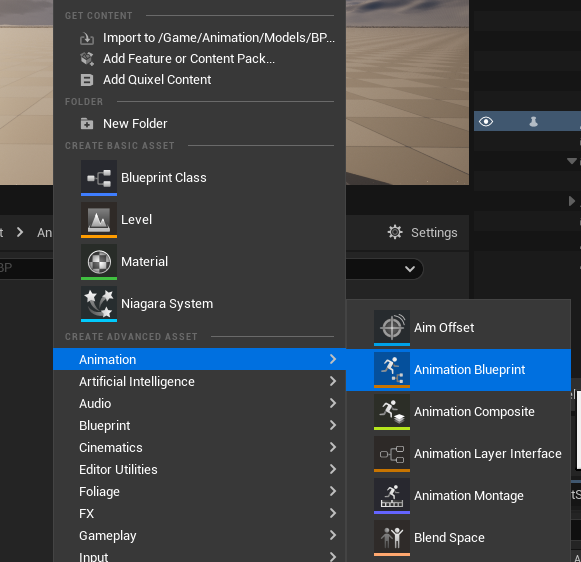Choose Add Feature or Content Pack...
This screenshot has width=581, height=562.
click(199, 59)
